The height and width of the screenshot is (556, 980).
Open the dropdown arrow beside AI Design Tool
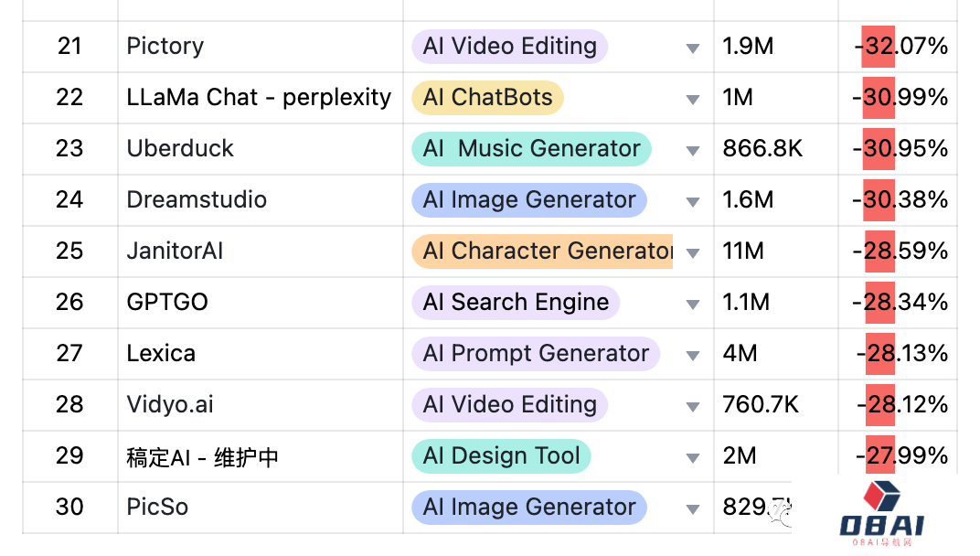click(693, 458)
